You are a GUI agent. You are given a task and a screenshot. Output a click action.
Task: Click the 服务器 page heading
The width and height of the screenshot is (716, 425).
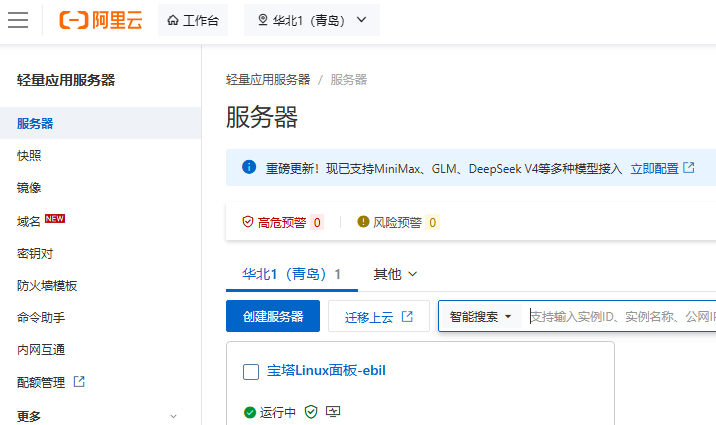262,117
